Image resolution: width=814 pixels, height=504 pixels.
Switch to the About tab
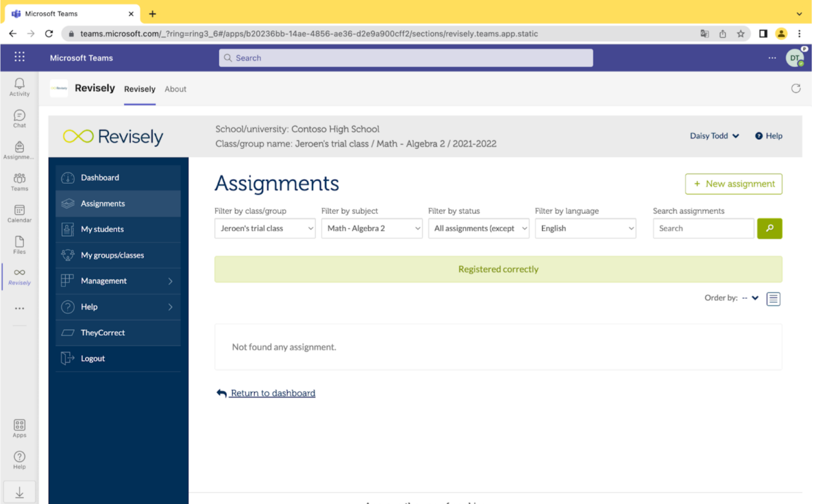click(175, 89)
